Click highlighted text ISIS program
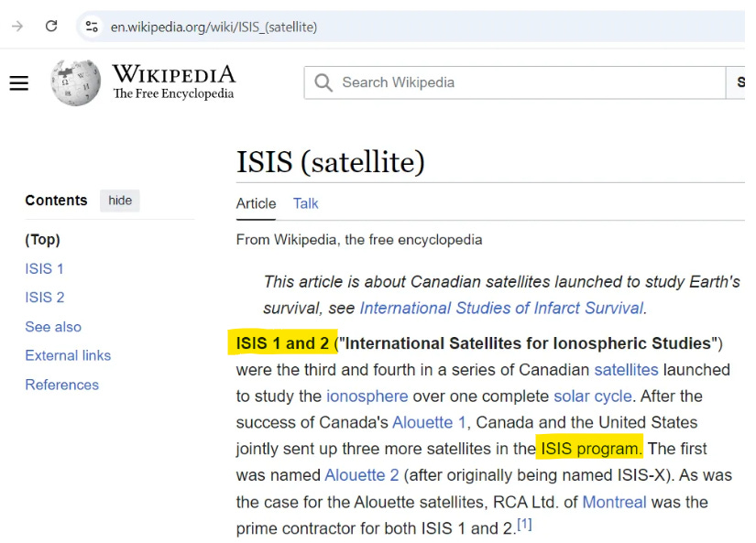Screen dimensions: 756x543 591,449
